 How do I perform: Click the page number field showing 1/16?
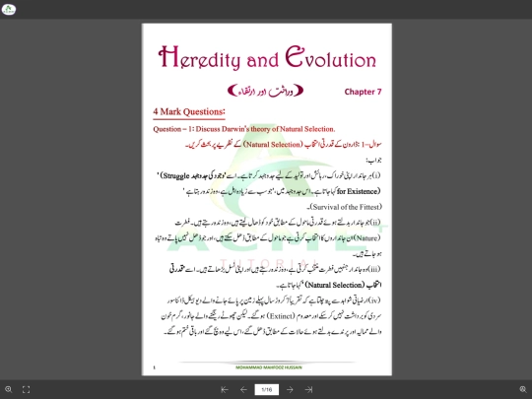coord(267,389)
